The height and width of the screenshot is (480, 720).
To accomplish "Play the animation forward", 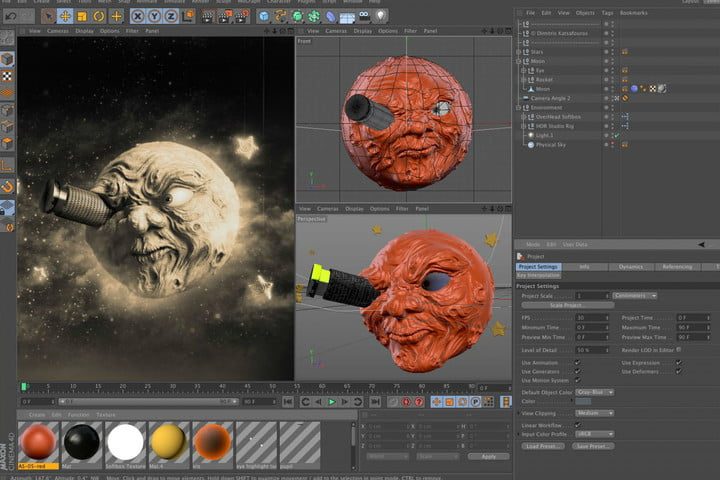I will pyautogui.click(x=332, y=402).
